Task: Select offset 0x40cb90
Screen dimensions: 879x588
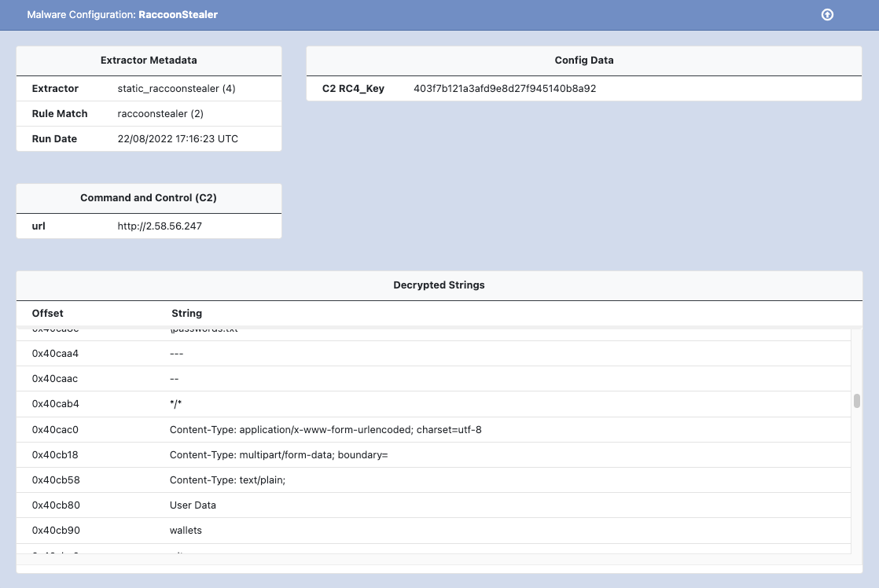Action: (56, 531)
